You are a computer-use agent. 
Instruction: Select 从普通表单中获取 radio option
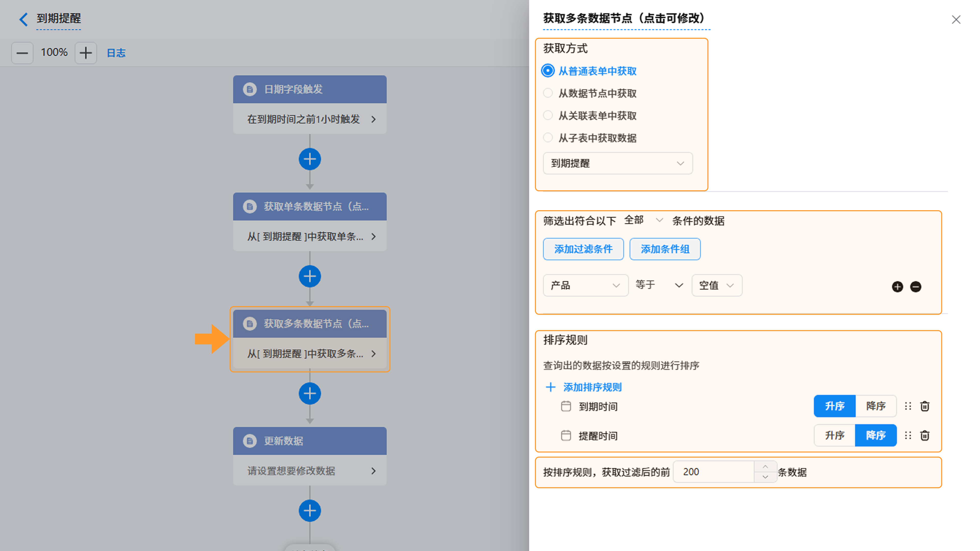coord(547,71)
